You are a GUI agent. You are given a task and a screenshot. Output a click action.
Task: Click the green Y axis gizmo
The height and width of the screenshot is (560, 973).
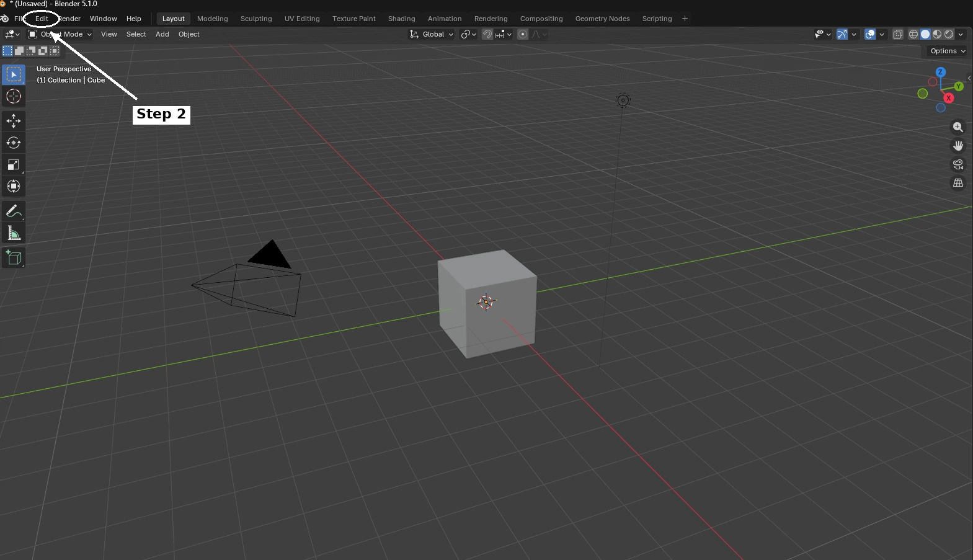pyautogui.click(x=959, y=86)
